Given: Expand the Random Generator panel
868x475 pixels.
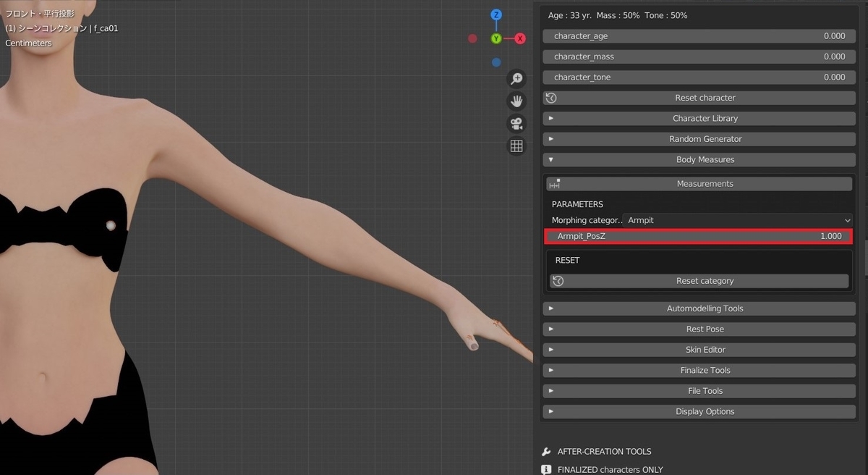Looking at the screenshot, I should 699,139.
